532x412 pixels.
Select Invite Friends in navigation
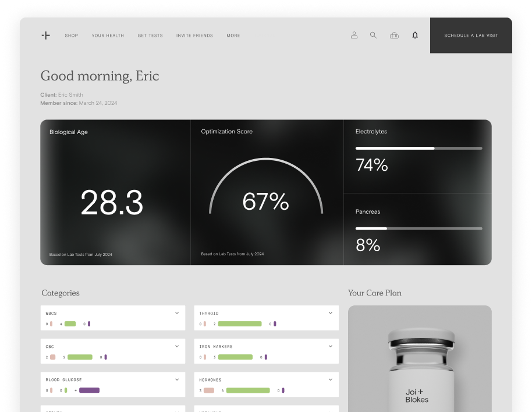point(194,36)
